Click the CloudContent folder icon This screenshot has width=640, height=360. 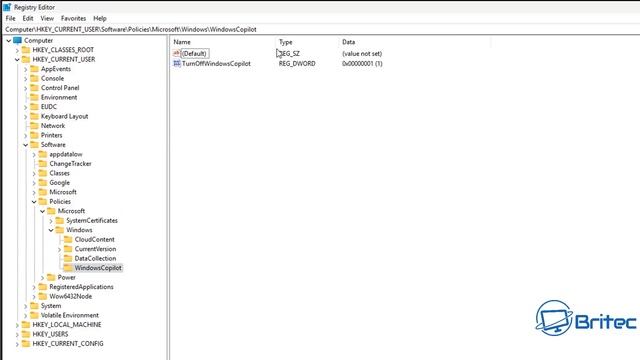coord(68,239)
